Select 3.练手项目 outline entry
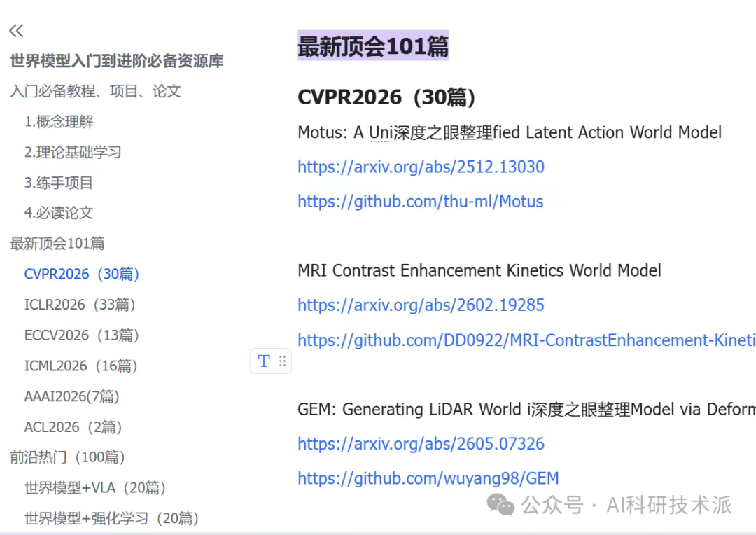This screenshot has height=535, width=756. pos(58,183)
